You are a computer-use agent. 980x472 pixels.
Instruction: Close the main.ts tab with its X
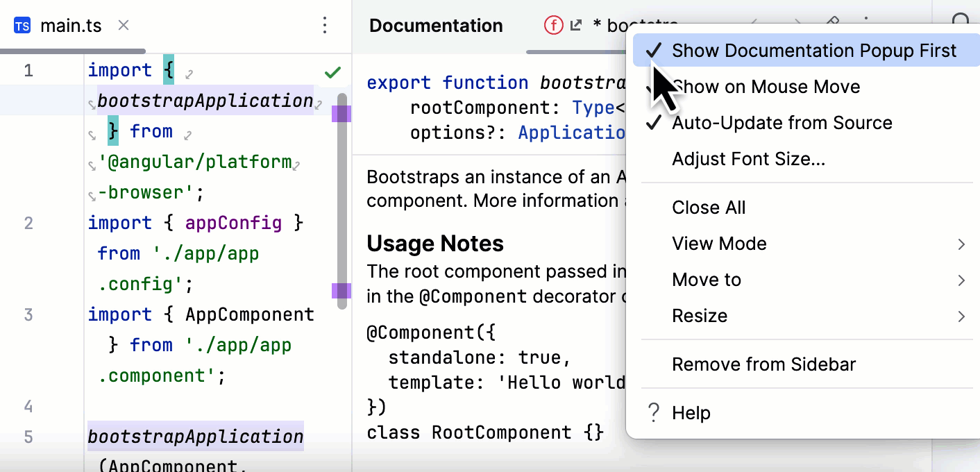point(123,25)
